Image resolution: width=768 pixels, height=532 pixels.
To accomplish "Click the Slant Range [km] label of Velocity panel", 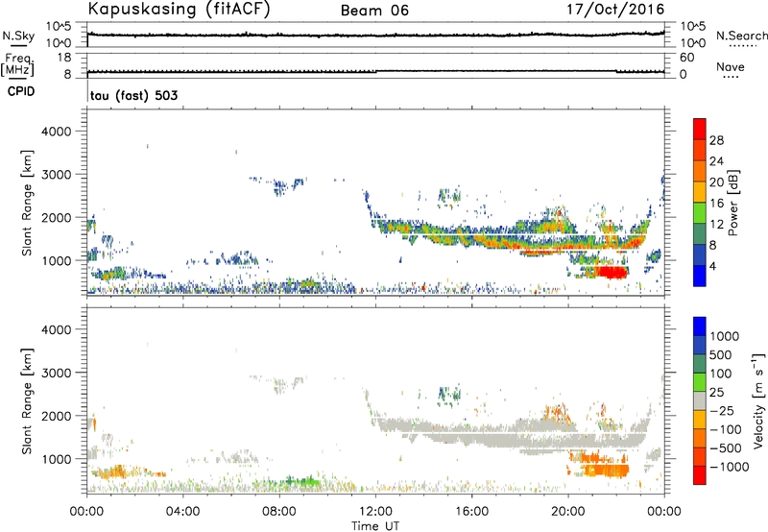I will click(27, 401).
